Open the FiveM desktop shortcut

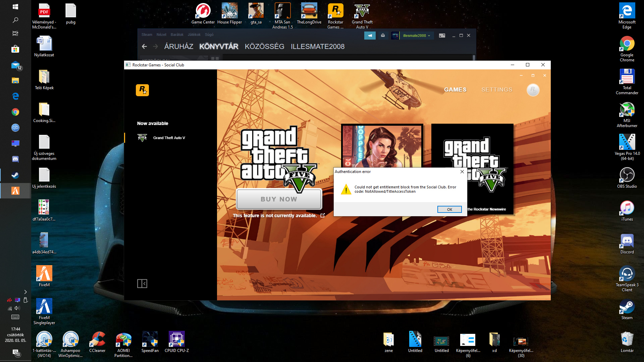pyautogui.click(x=44, y=276)
